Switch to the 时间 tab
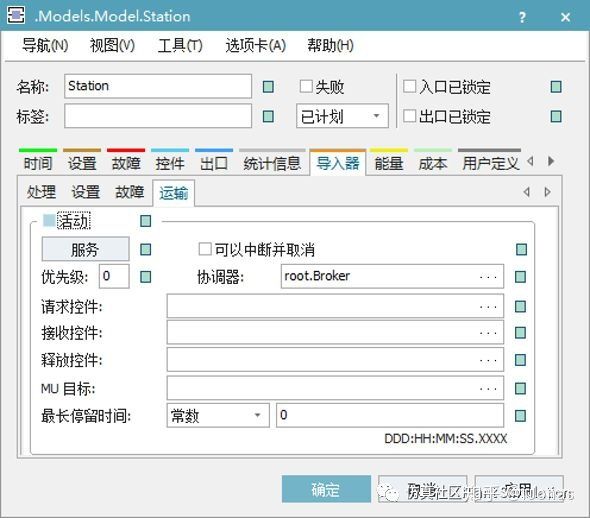The width and height of the screenshot is (590, 518). tap(38, 163)
